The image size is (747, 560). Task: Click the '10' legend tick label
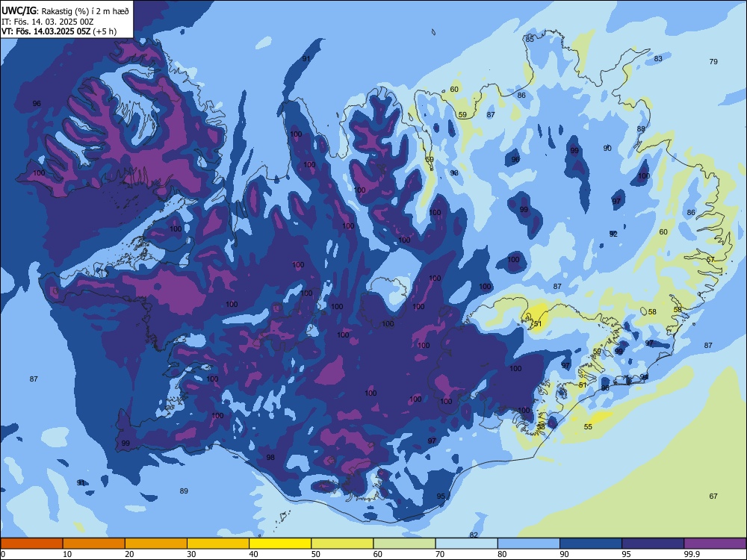[x=67, y=554]
